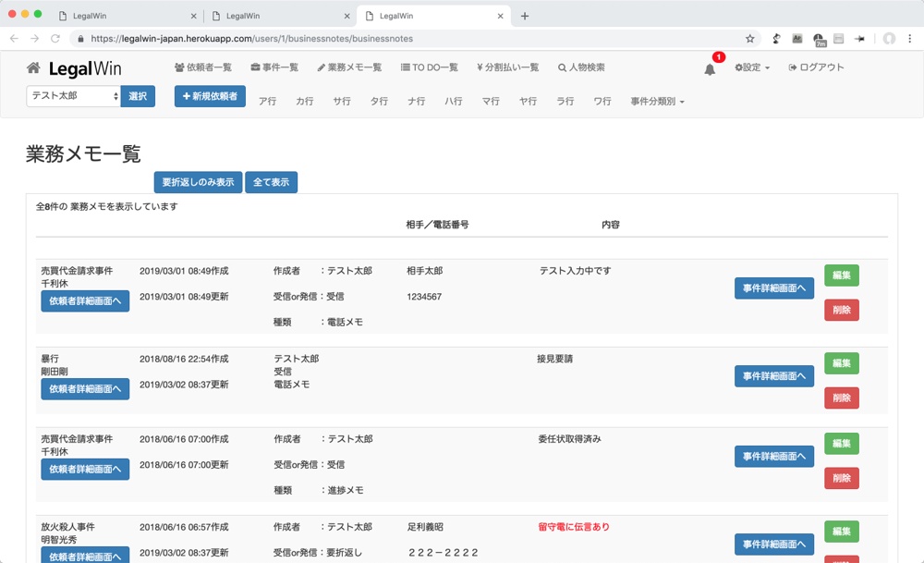Show only 要折返し memos
Image resolution: width=924 pixels, height=563 pixels.
click(198, 182)
